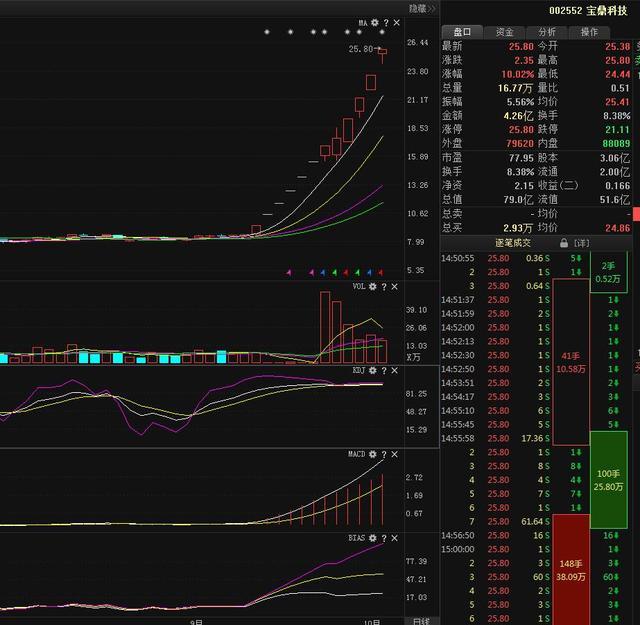Screen dimensions: 640x625
Task: Click the latest candlestick labeled 25.80
Action: click(382, 54)
